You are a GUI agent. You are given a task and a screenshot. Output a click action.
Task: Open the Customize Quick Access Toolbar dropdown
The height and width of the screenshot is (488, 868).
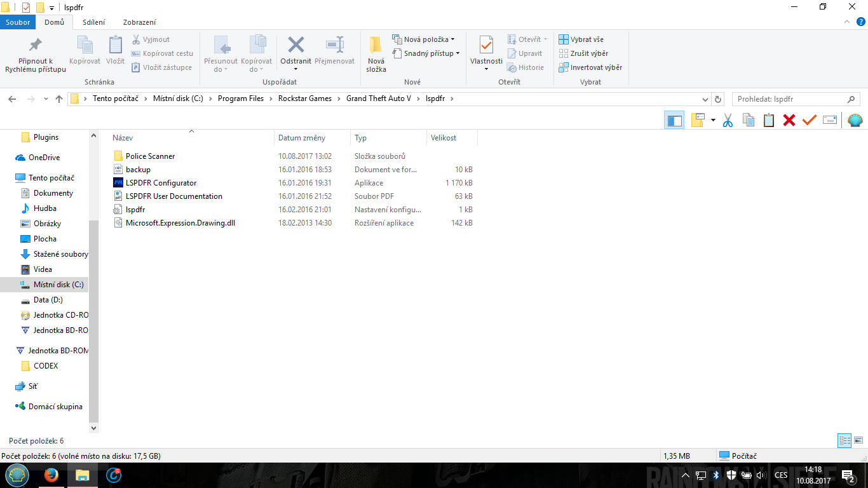(x=51, y=8)
